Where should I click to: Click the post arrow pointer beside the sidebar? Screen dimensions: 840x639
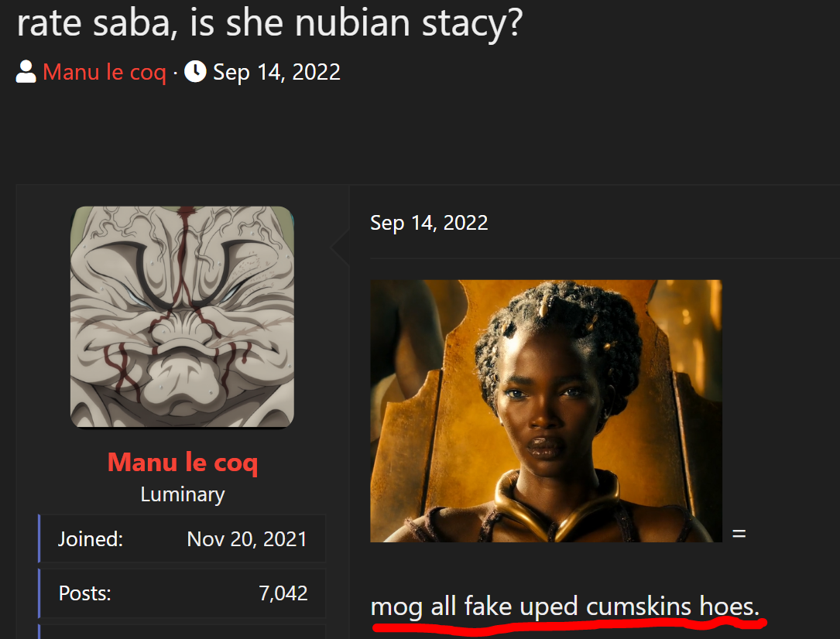point(340,248)
